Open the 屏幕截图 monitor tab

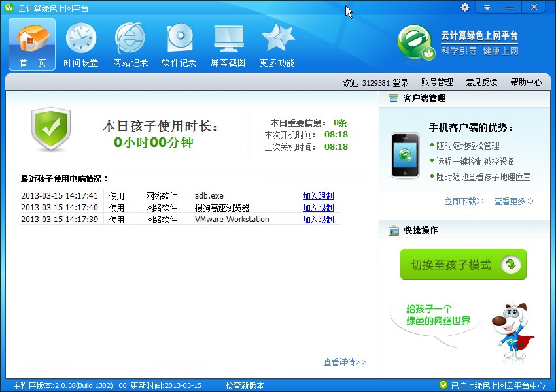point(228,45)
